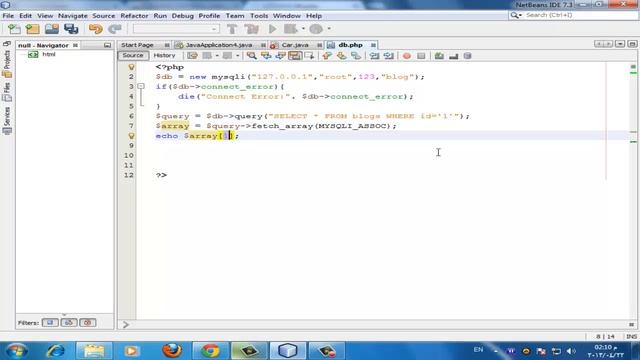
Task: Open the File menu
Action: click(8, 16)
